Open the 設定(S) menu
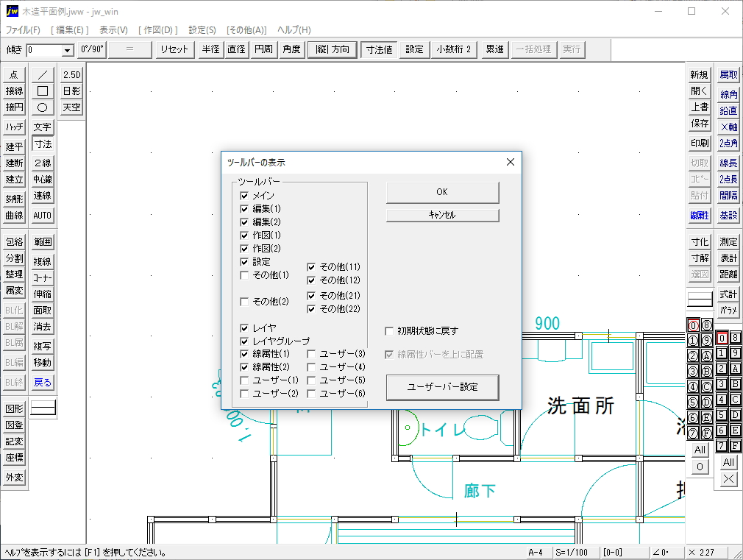The image size is (743, 560). (x=202, y=30)
